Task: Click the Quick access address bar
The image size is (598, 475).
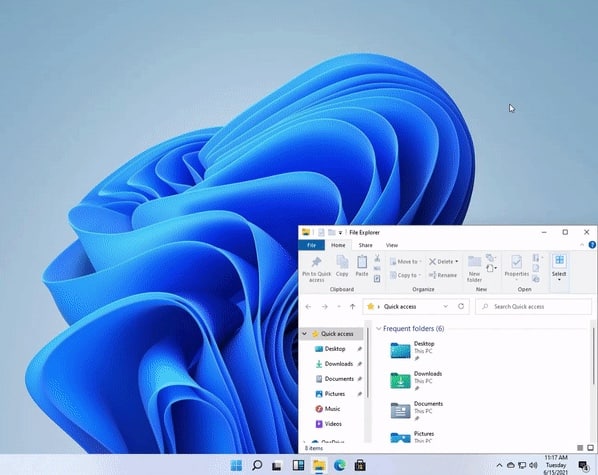Action: tap(416, 306)
